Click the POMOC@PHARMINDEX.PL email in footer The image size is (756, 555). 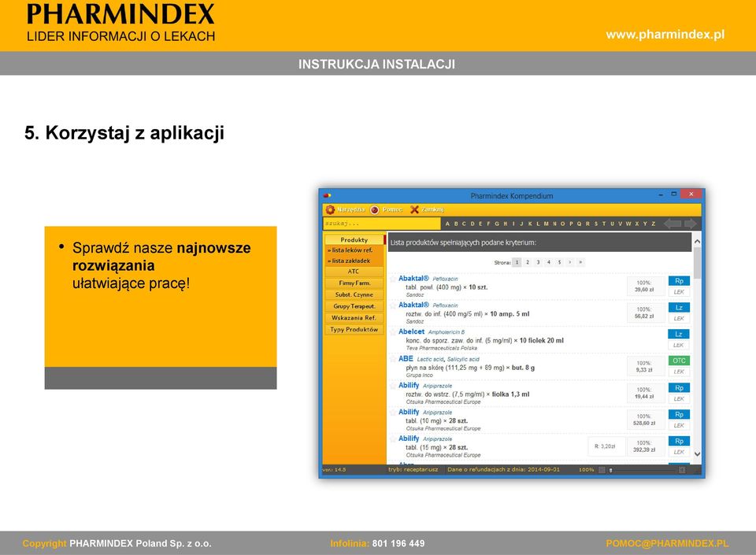[667, 543]
